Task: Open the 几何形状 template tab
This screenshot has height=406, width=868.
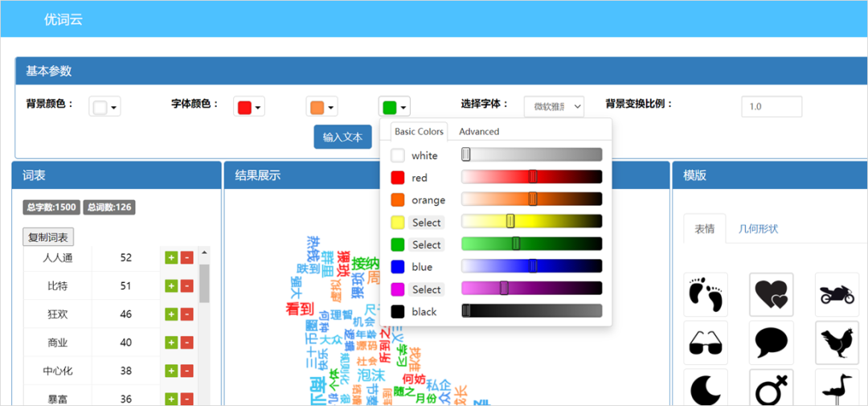Action: (x=758, y=229)
